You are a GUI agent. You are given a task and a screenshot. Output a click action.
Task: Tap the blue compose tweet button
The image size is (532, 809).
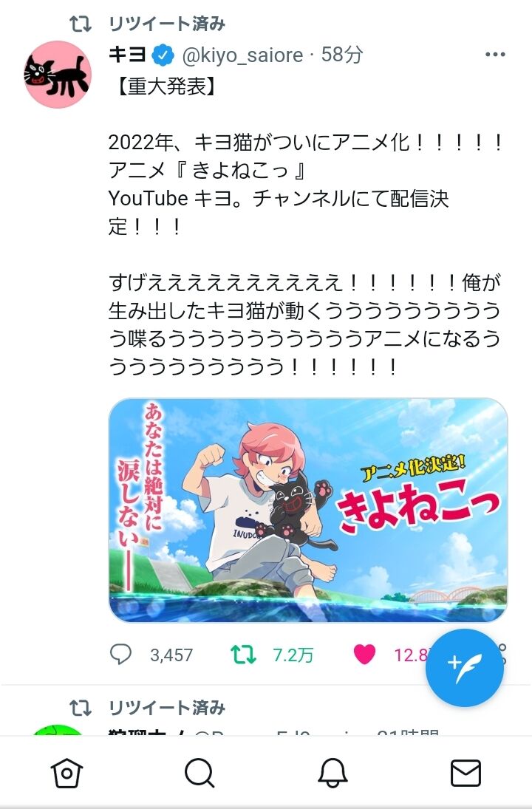(x=465, y=668)
